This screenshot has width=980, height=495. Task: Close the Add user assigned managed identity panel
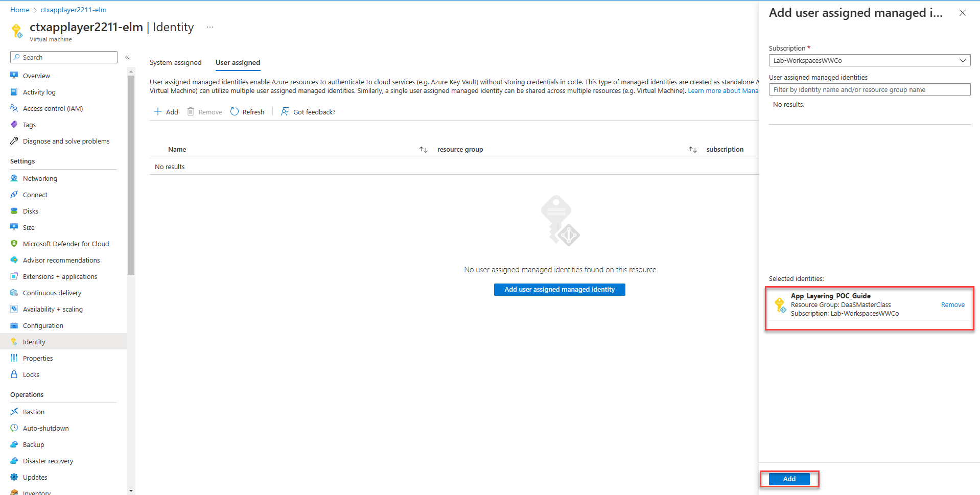(963, 13)
